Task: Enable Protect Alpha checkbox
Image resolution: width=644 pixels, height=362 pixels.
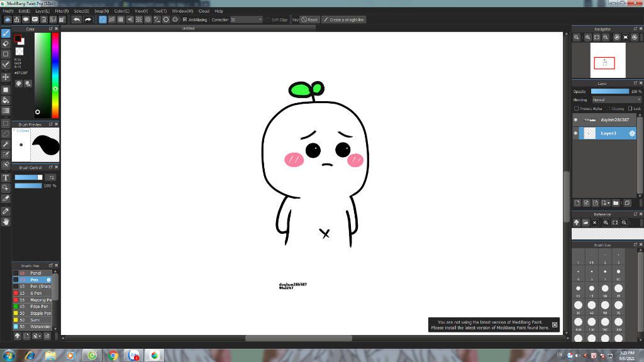Action: tap(577, 108)
